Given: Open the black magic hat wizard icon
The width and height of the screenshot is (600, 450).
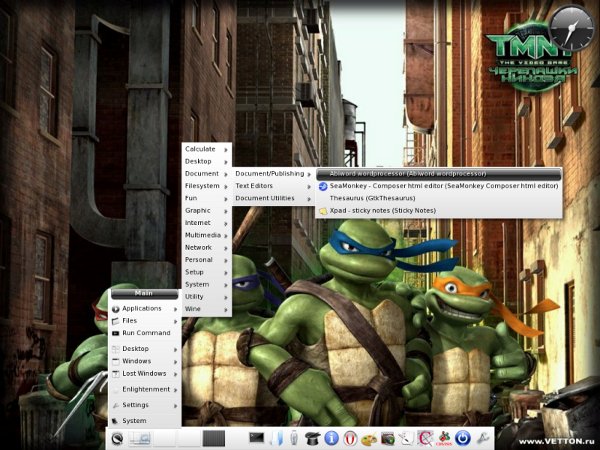Looking at the screenshot, I should 313,439.
